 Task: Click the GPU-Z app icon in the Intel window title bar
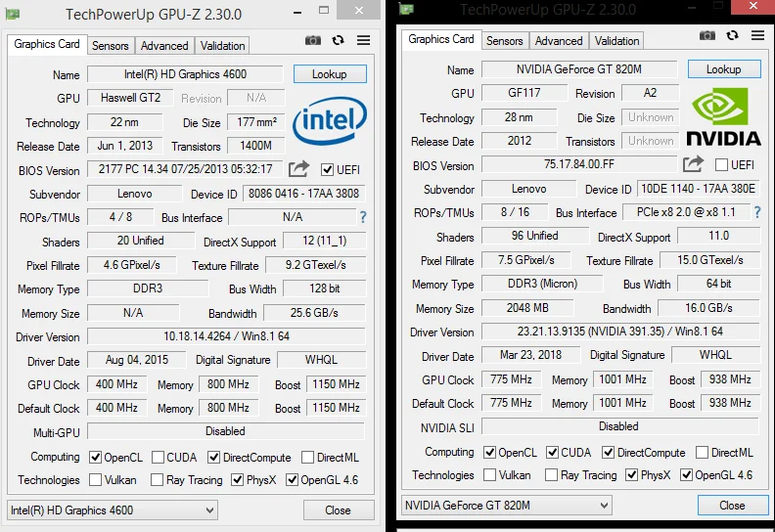pyautogui.click(x=13, y=14)
